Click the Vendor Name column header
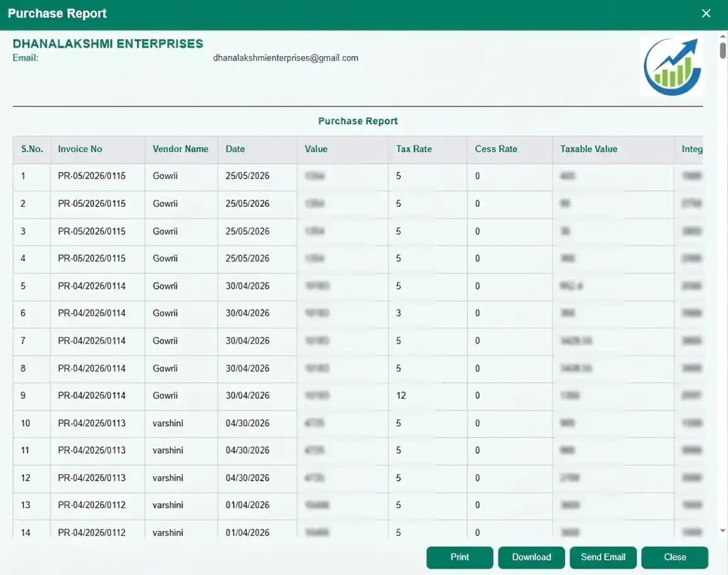This screenshot has width=728, height=575. (x=180, y=149)
